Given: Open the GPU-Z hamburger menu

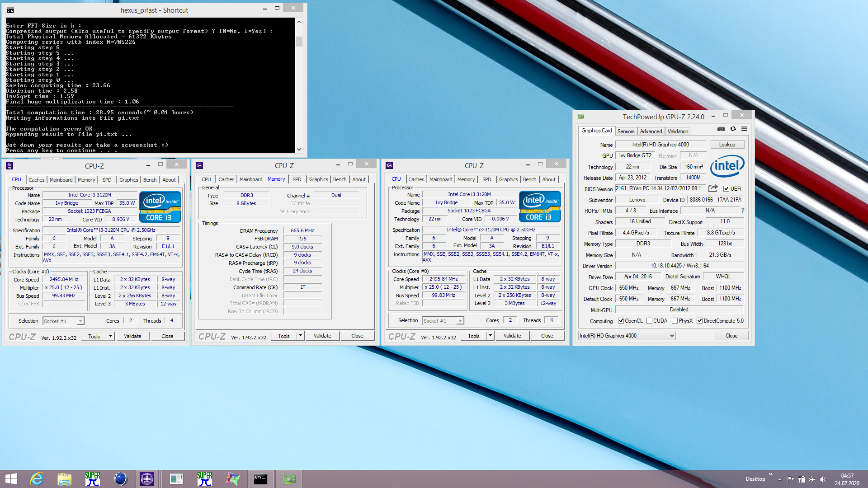Looking at the screenshot, I should [745, 129].
